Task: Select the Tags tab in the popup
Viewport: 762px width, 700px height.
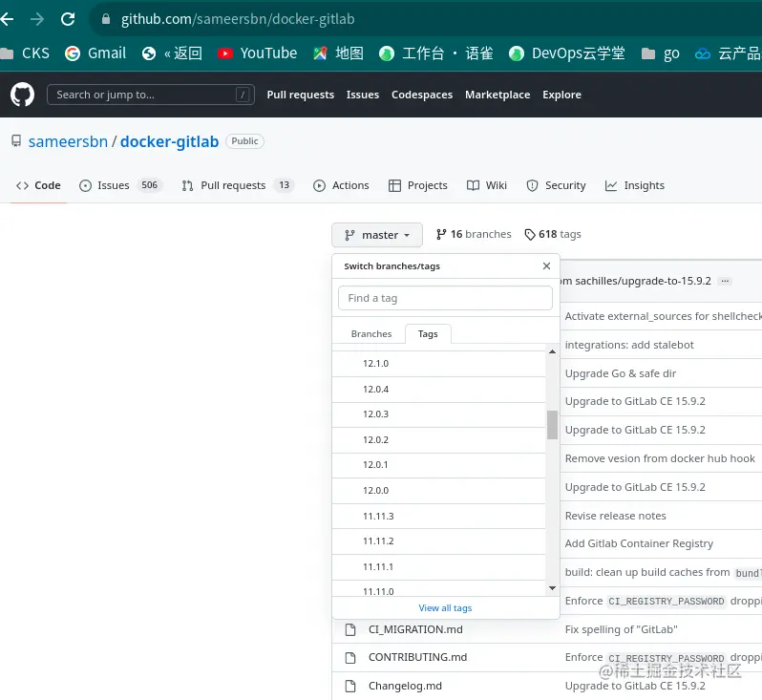Action: click(x=428, y=334)
